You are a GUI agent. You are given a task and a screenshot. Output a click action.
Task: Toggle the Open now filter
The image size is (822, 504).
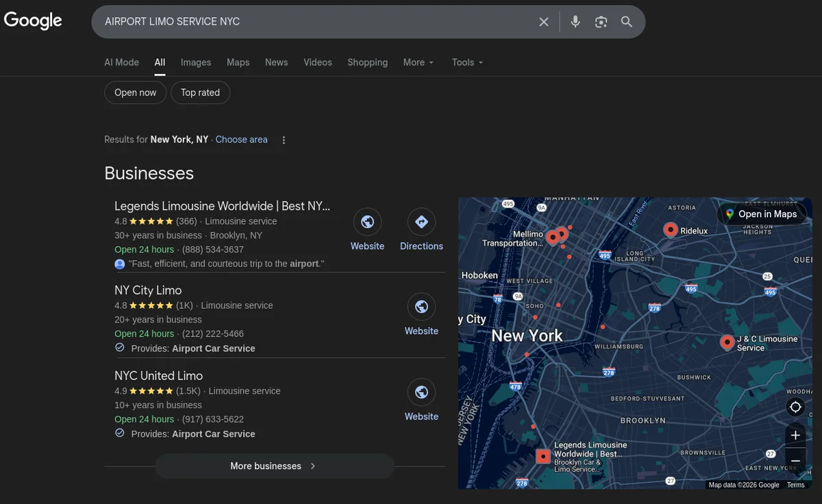(135, 92)
